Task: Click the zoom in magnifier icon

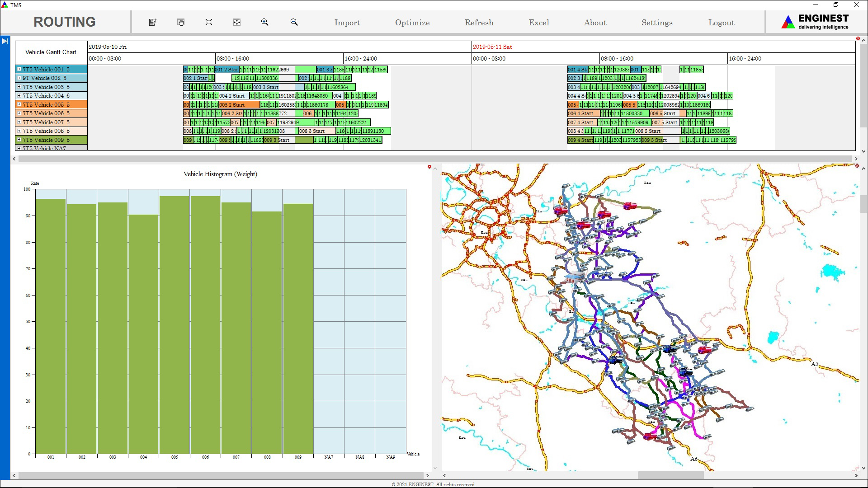Action: [x=265, y=22]
